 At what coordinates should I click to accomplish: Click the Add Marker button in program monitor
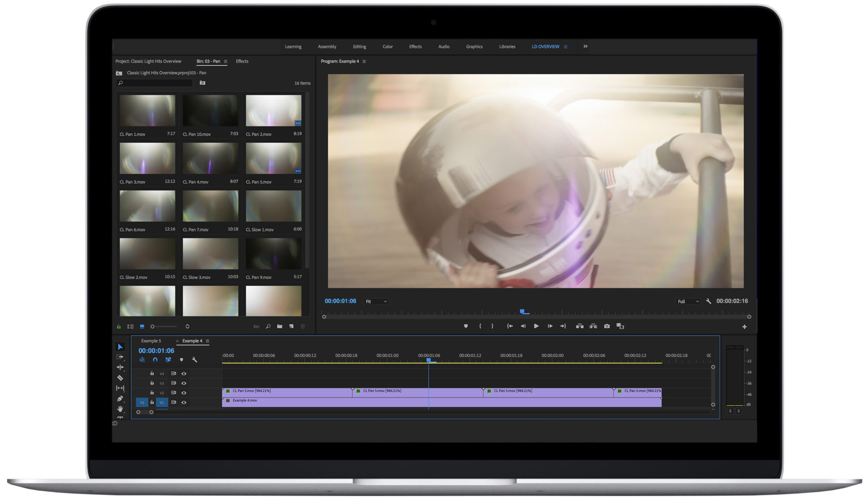tap(466, 326)
